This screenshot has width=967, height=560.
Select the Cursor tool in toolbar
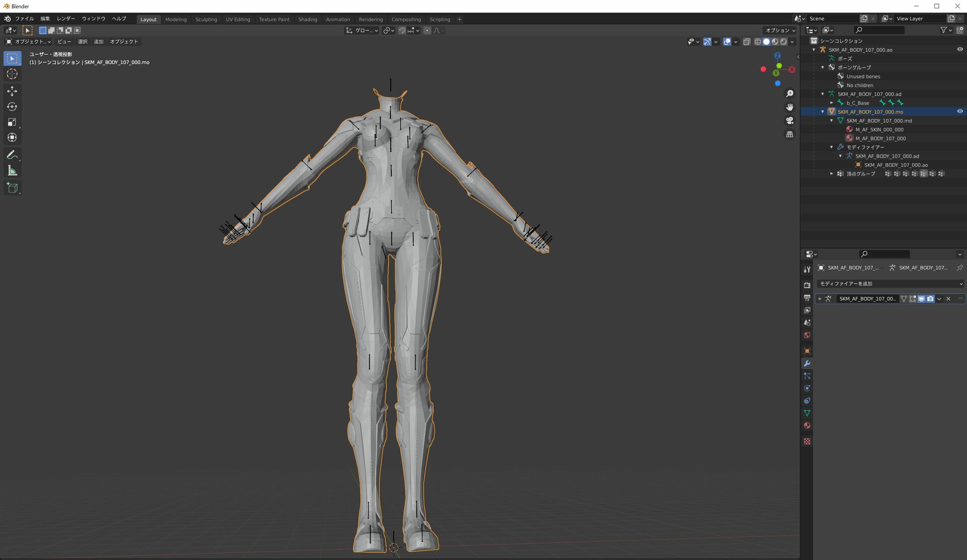click(x=12, y=74)
